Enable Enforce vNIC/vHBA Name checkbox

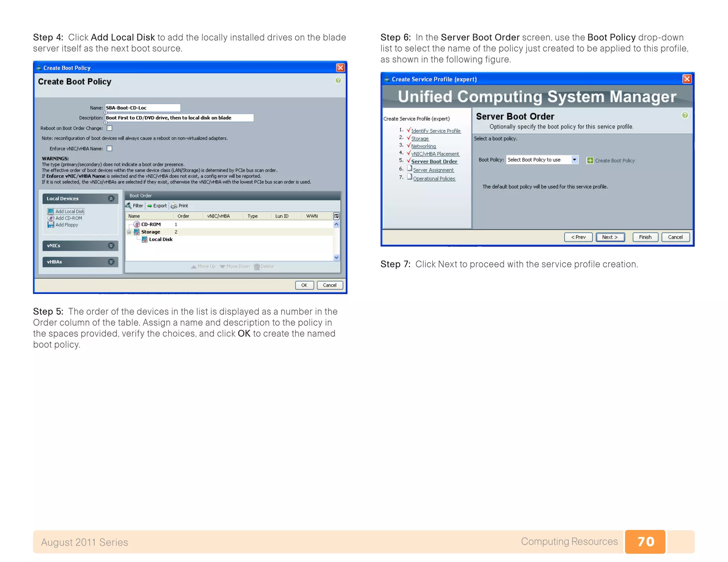(109, 148)
